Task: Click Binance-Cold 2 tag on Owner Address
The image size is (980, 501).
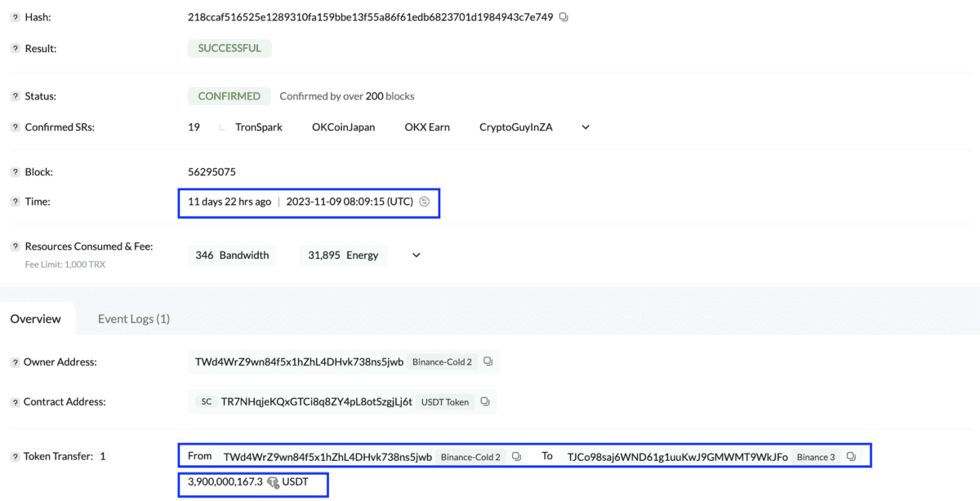Action: (442, 362)
